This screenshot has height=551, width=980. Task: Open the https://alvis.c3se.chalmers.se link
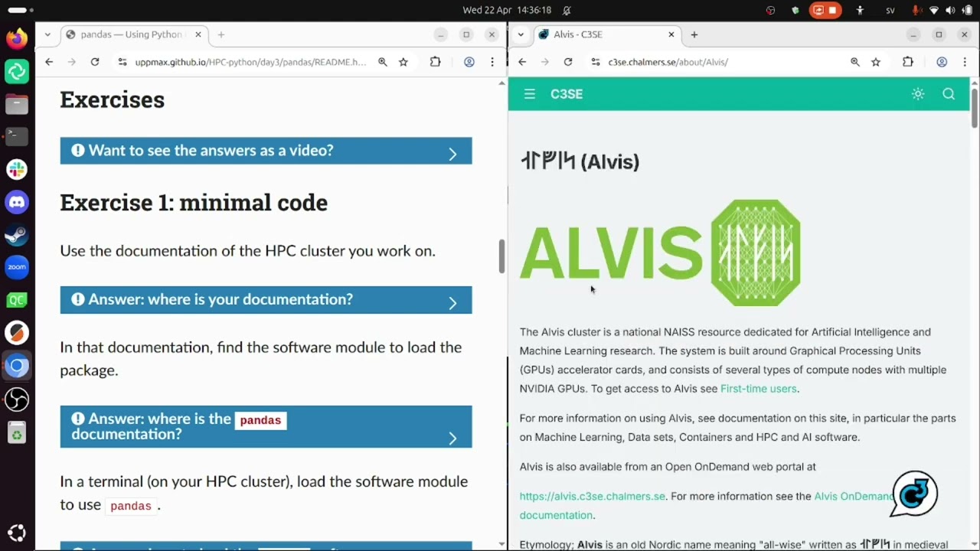[593, 497]
